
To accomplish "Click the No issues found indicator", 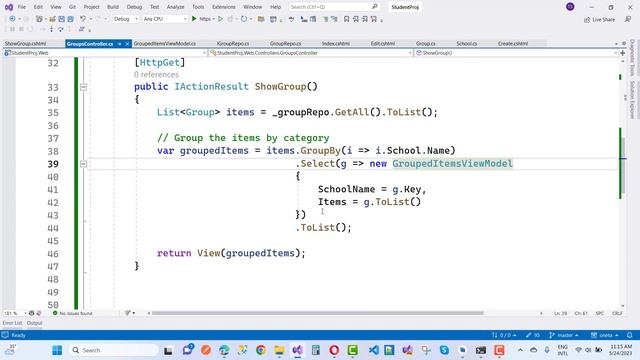I will 73,313.
